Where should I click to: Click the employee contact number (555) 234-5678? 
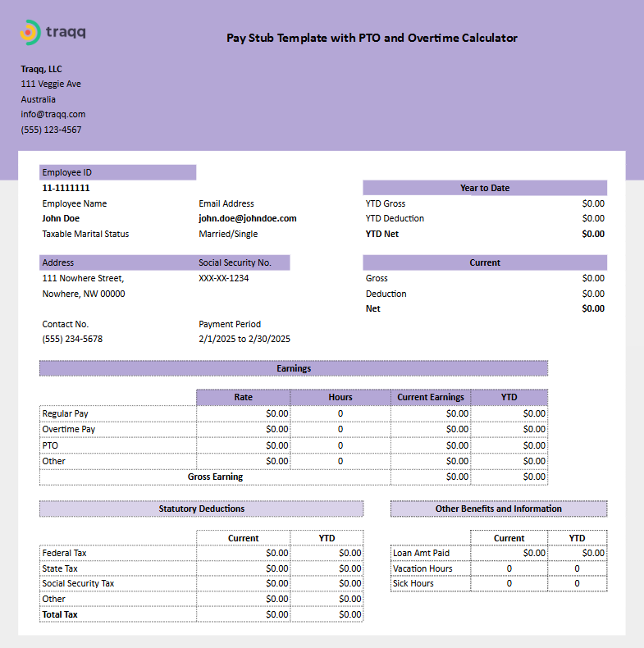[x=72, y=339]
